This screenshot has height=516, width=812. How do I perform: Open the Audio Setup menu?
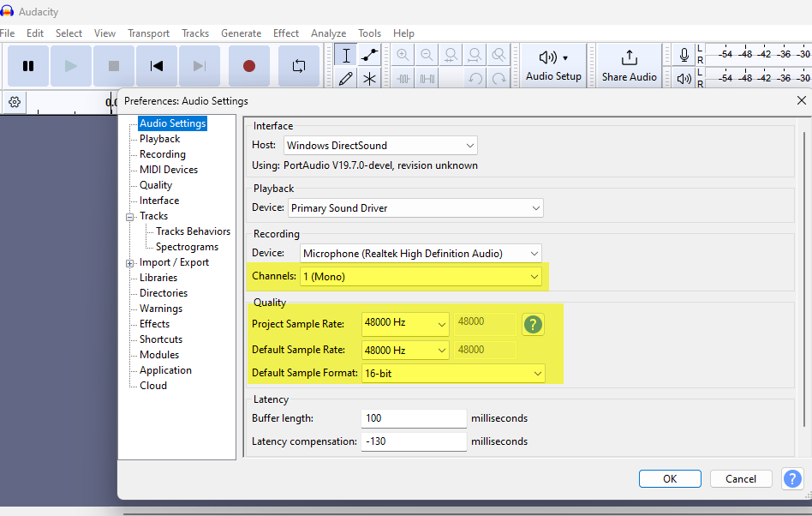(553, 66)
